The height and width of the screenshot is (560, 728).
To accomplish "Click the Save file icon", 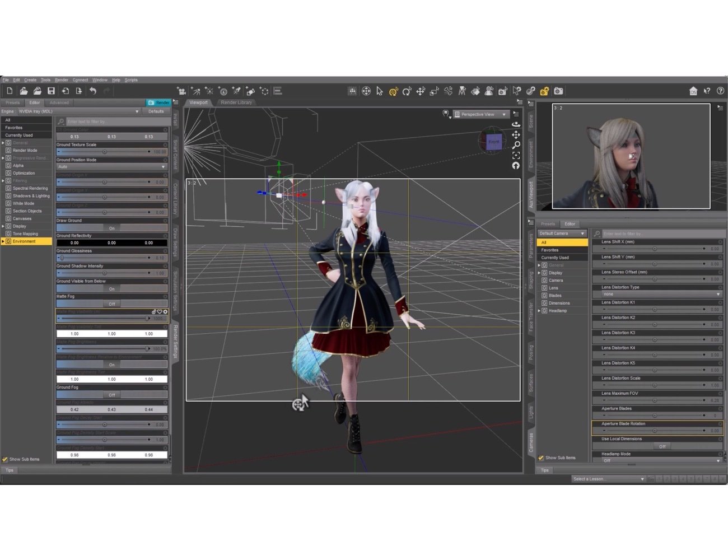I will [52, 91].
